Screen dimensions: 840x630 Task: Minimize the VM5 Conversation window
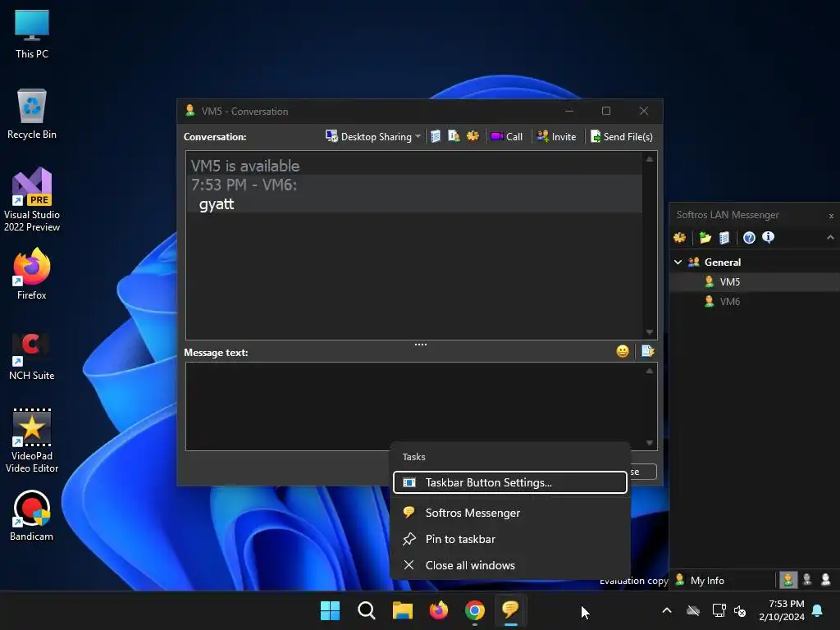(569, 111)
